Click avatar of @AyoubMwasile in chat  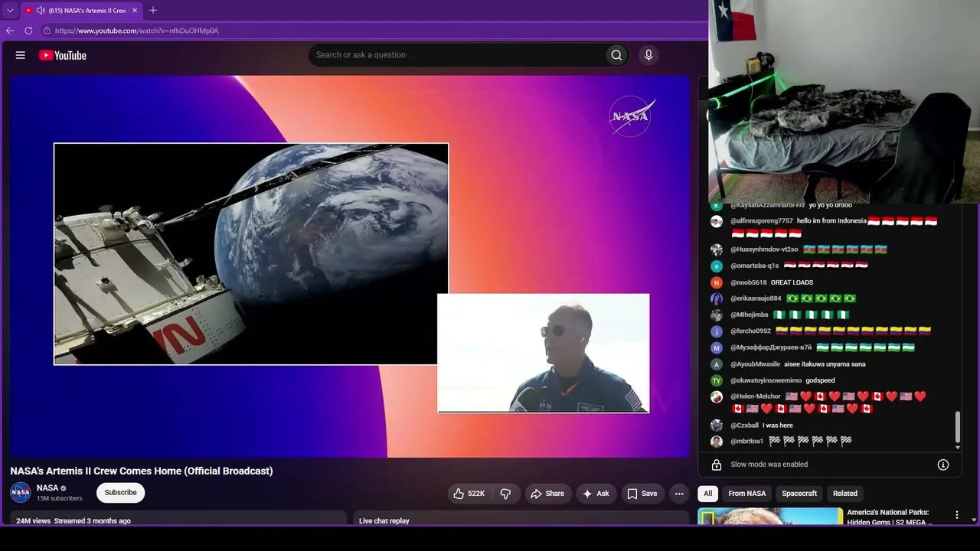pos(717,364)
